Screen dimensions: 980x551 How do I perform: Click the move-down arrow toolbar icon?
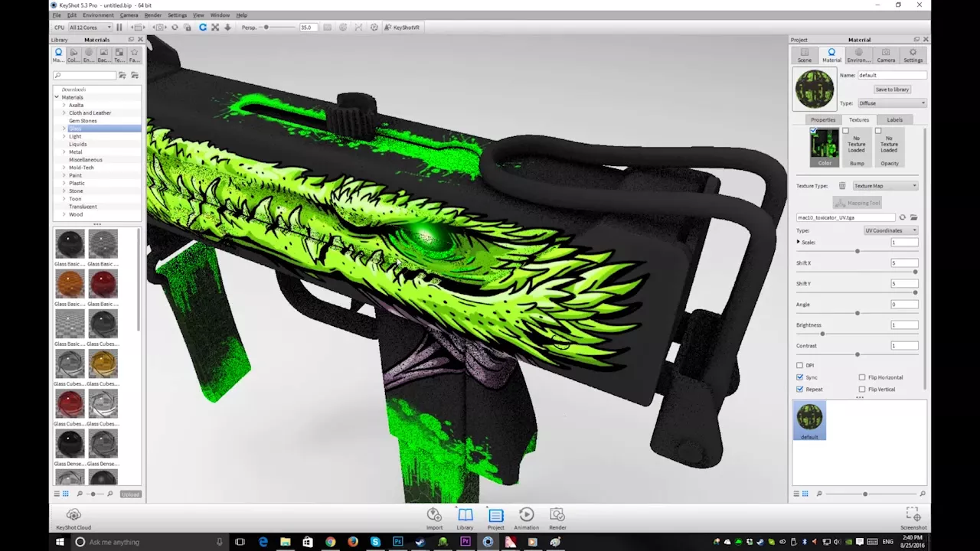coord(227,28)
